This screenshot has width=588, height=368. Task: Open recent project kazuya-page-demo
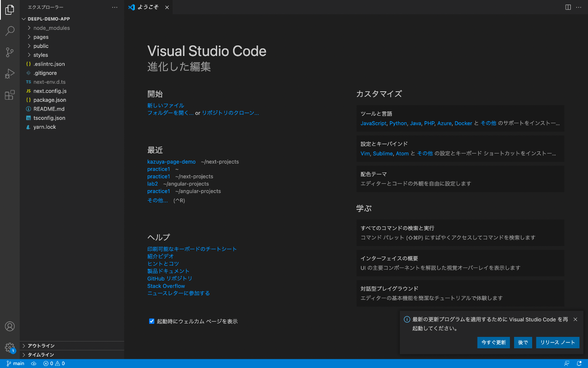(x=171, y=162)
